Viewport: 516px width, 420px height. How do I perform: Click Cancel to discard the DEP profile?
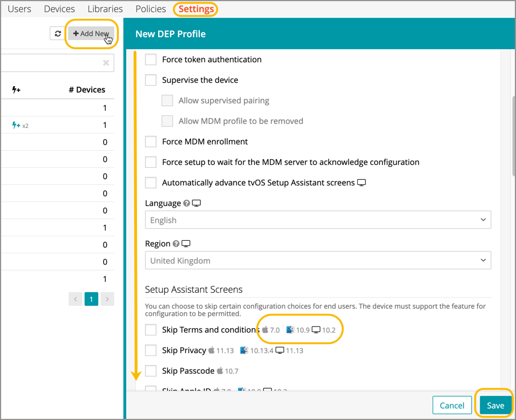click(x=451, y=405)
